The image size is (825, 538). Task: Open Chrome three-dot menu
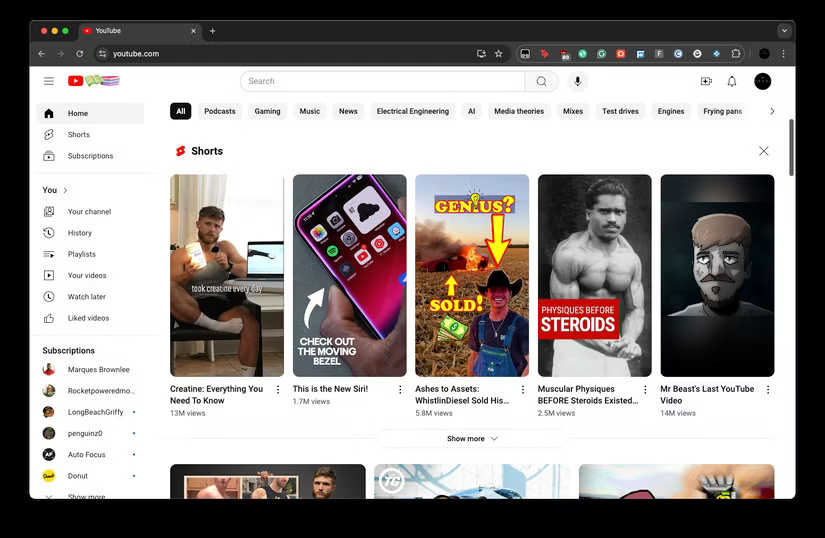pyautogui.click(x=783, y=54)
